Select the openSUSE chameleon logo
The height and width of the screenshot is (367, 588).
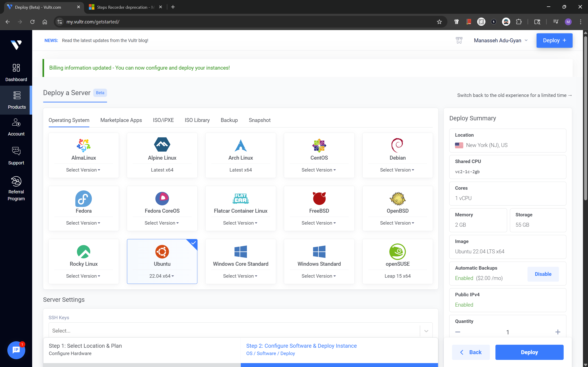(397, 251)
